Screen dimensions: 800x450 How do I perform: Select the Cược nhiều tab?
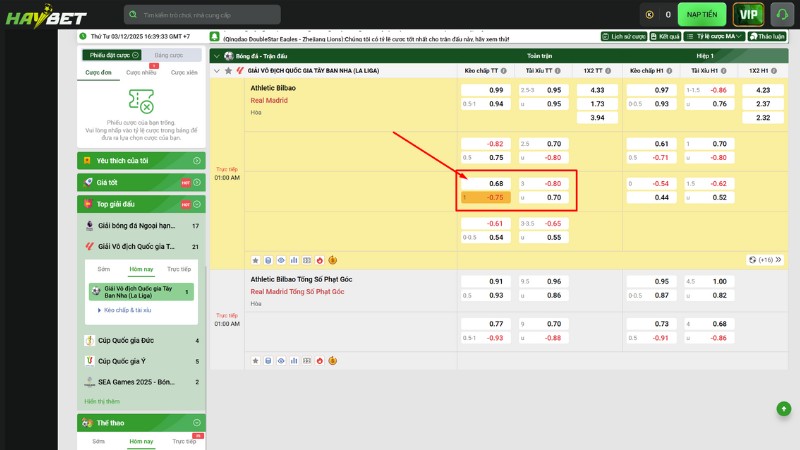[x=141, y=72]
